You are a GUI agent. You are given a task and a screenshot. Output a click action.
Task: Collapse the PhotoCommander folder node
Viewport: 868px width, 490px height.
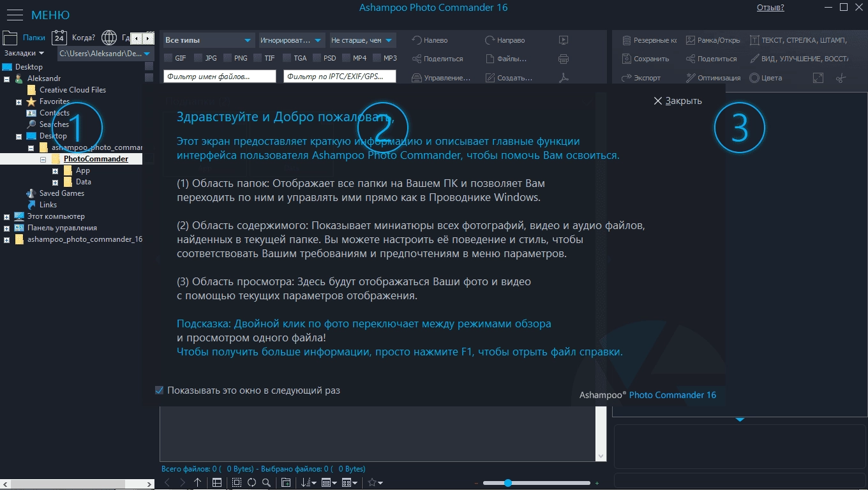[43, 160]
